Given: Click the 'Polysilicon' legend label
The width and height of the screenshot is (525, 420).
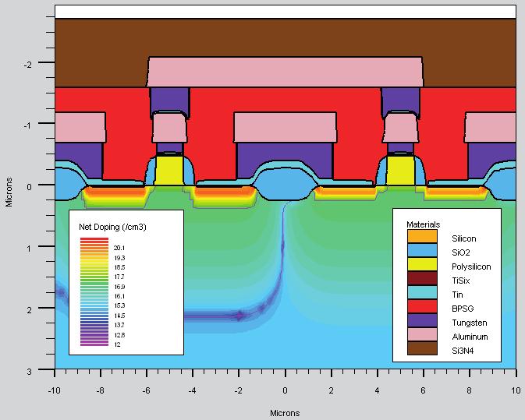Looking at the screenshot, I should [x=471, y=266].
